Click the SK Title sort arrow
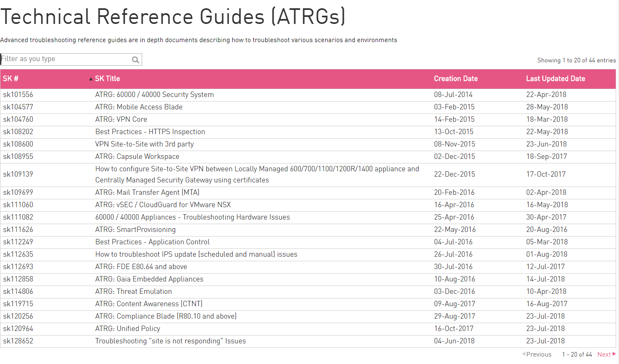This screenshot has height=364, width=619. coord(91,79)
